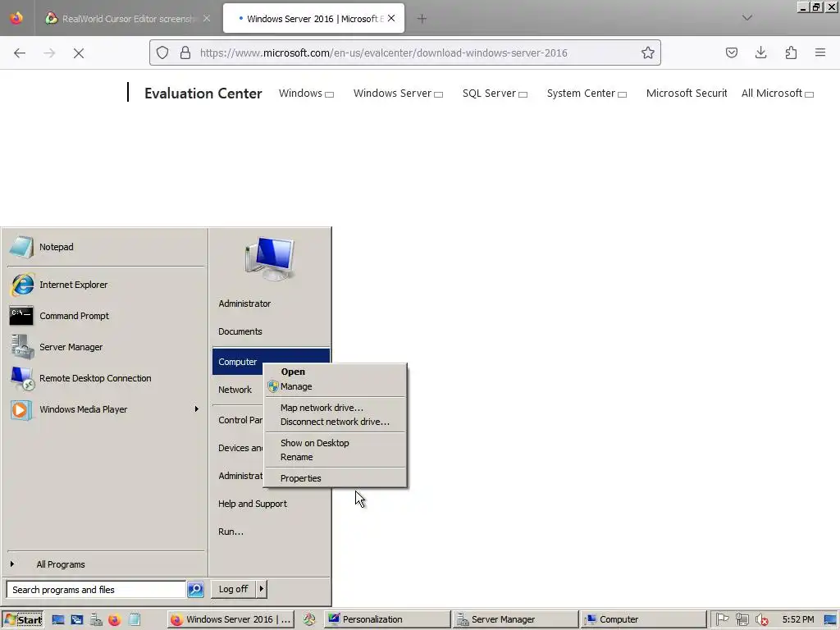The image size is (840, 630).
Task: Go back one page
Action: coord(20,52)
